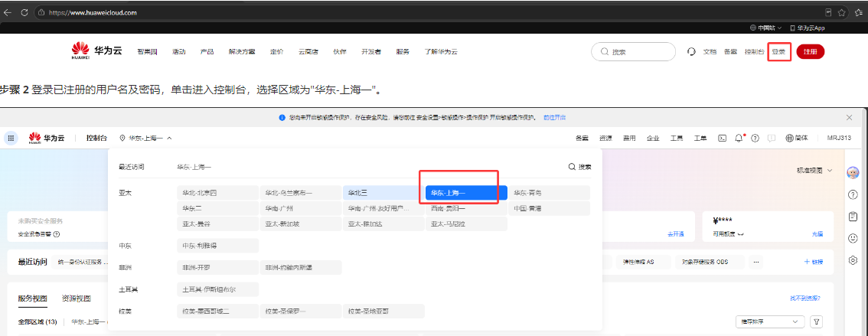Open the 资源 console menu
This screenshot has width=868, height=336.
point(605,138)
